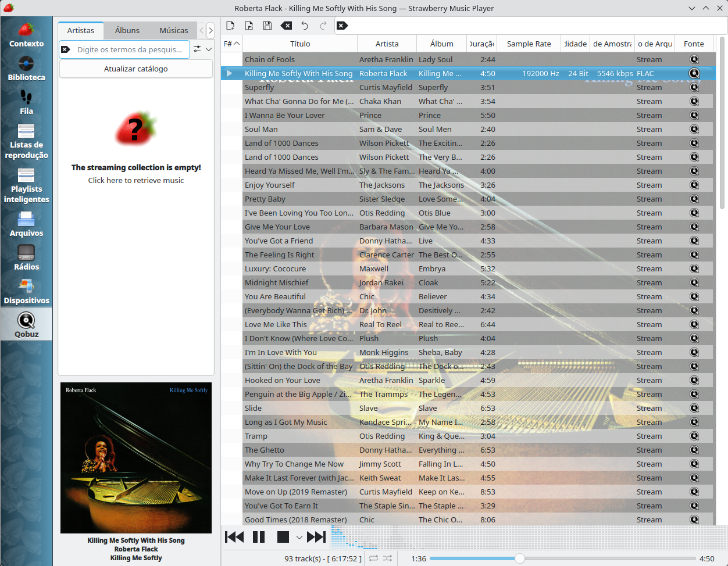Skip to the previous track
The height and width of the screenshot is (566, 728).
click(x=234, y=537)
